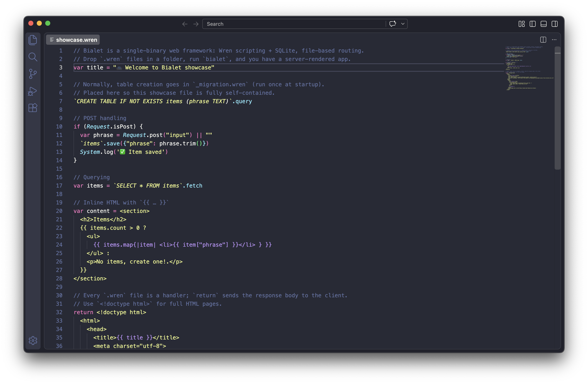
Task: Click the vertical scrollbar thumb
Action: [557, 108]
